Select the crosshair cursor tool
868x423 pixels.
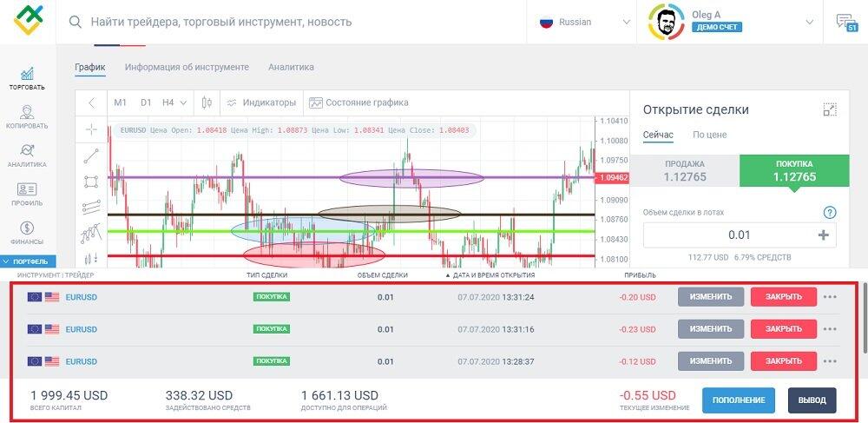tap(91, 129)
